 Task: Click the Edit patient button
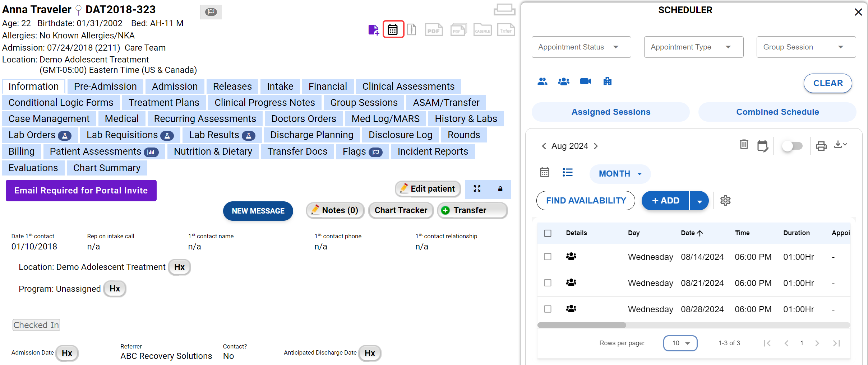[427, 189]
